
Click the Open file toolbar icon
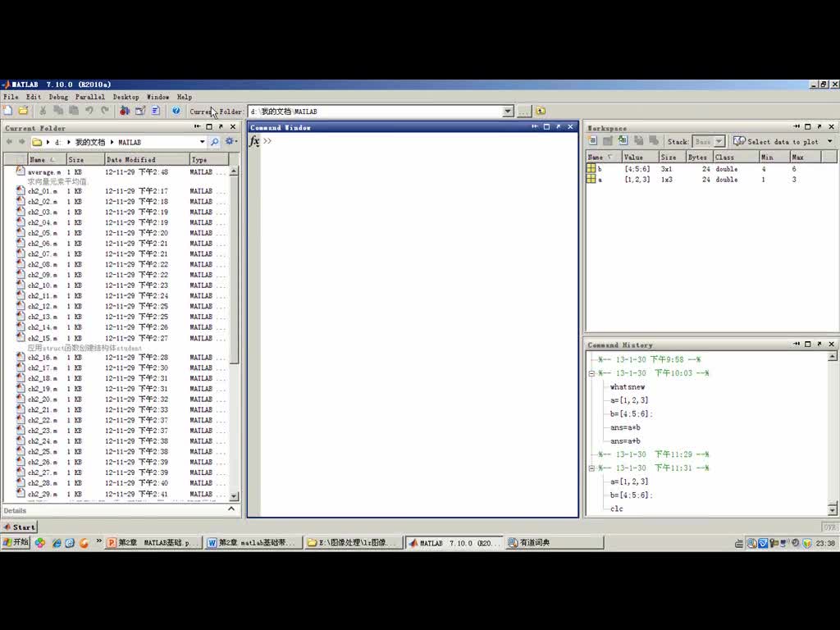[x=23, y=111]
